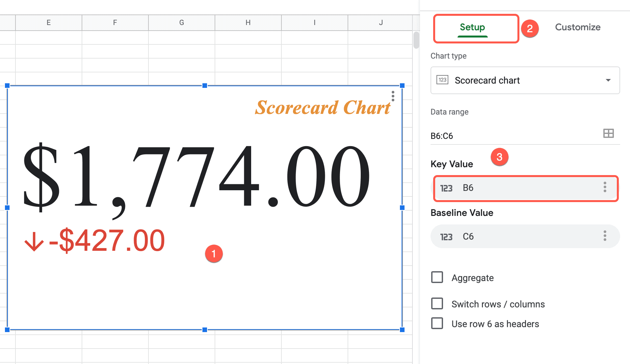Click the 123 icon in the Baseline Value field
This screenshot has width=630, height=364.
tap(446, 236)
